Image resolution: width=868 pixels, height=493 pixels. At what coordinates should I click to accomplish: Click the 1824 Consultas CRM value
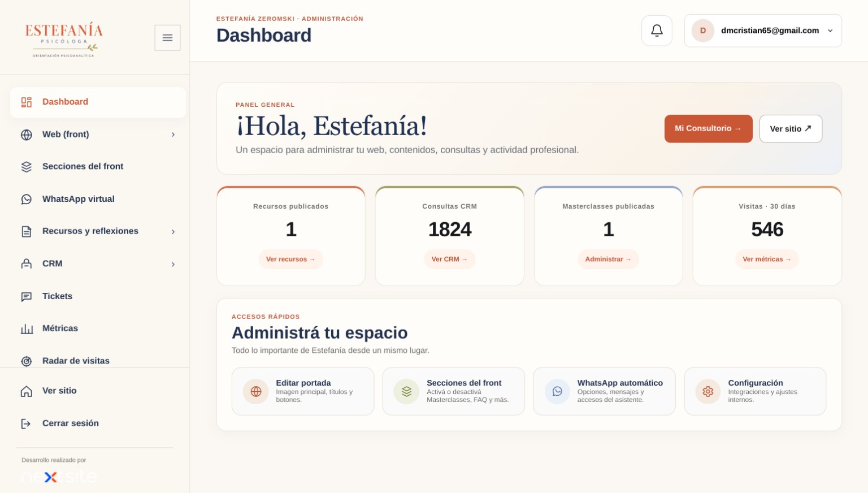450,230
